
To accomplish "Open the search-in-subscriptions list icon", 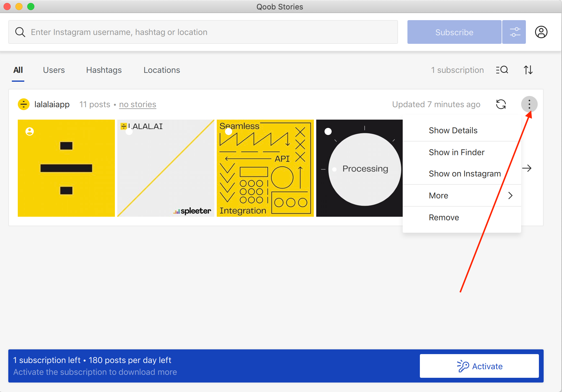I will click(x=502, y=70).
